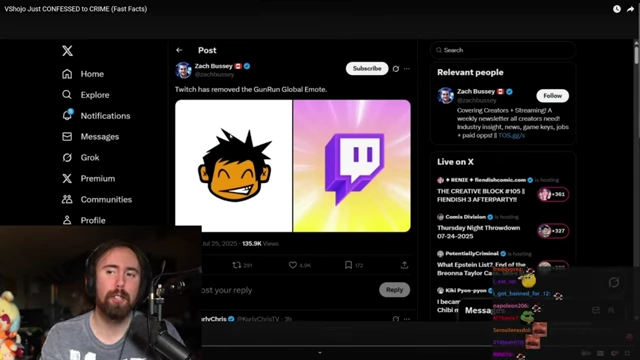Bookmark the post
The image size is (640, 360).
click(x=348, y=265)
